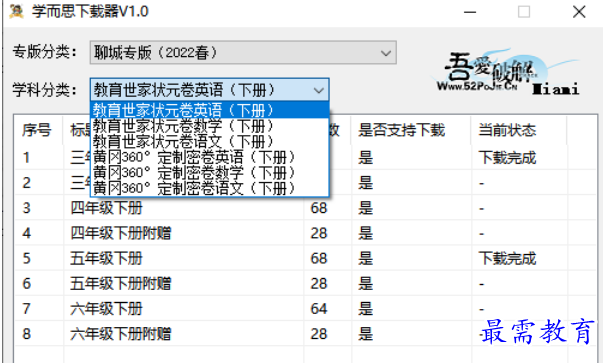The width and height of the screenshot is (603, 363).
Task: Minimize the 学而思下载器 window
Action: point(470,12)
